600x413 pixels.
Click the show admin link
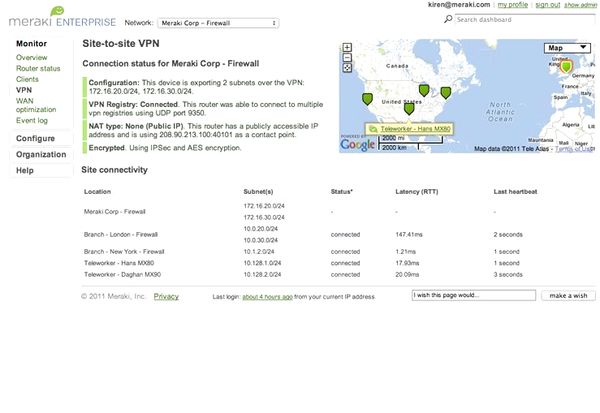tap(580, 5)
